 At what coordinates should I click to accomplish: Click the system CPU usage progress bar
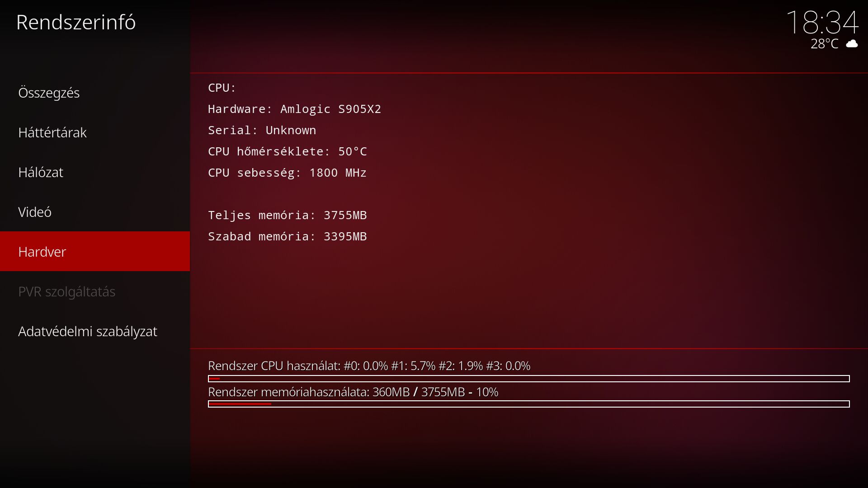(528, 379)
